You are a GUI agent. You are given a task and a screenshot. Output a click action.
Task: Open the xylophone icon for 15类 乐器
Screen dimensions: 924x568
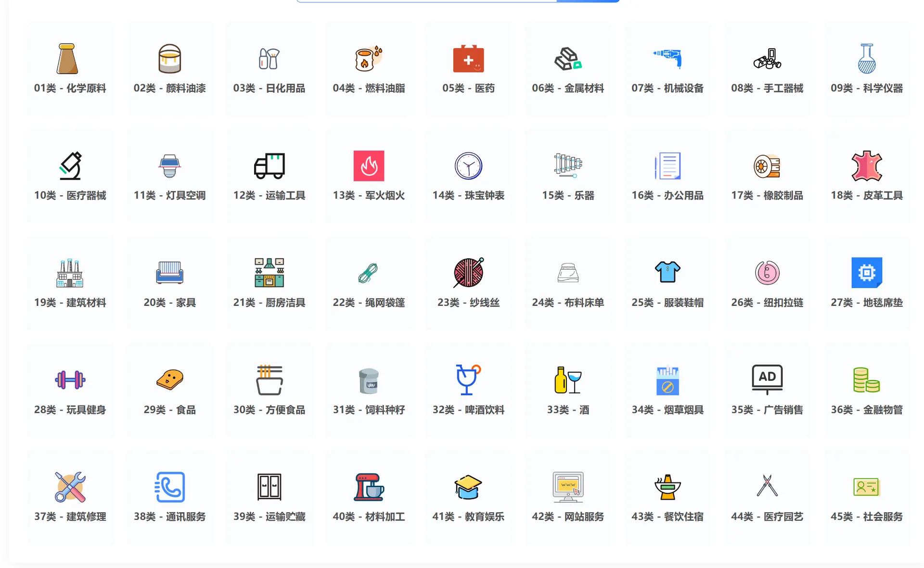[x=568, y=166]
